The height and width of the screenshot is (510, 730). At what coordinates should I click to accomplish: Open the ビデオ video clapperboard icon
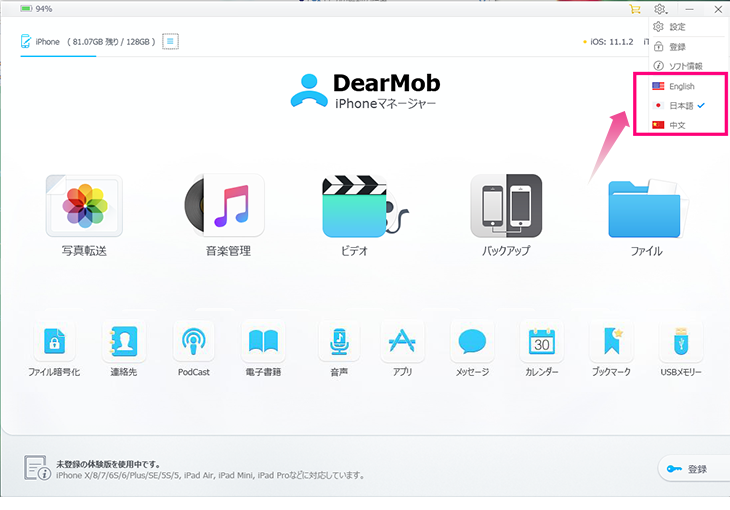tap(365, 206)
